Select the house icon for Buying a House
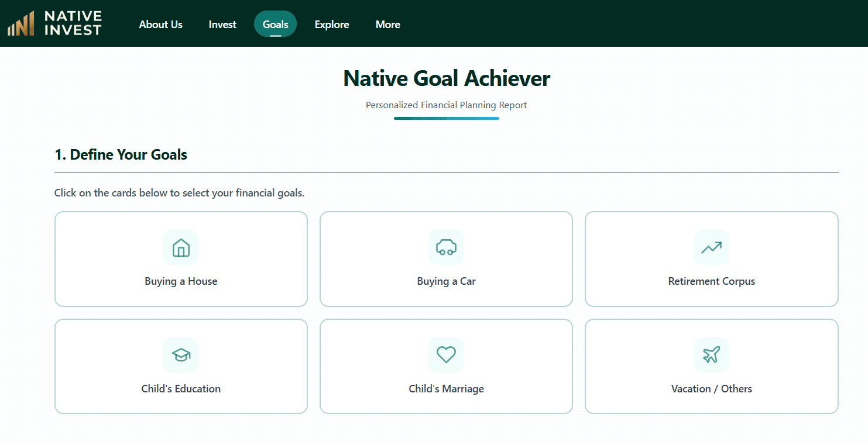 181,247
